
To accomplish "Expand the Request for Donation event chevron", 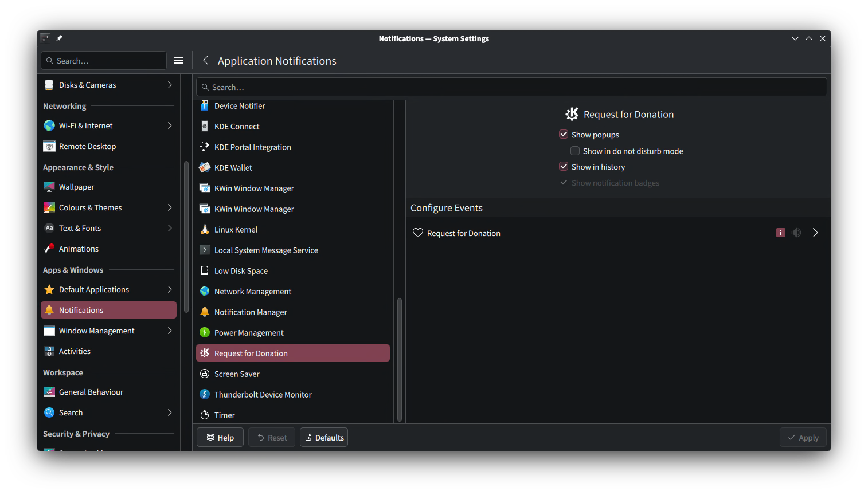I will [815, 233].
